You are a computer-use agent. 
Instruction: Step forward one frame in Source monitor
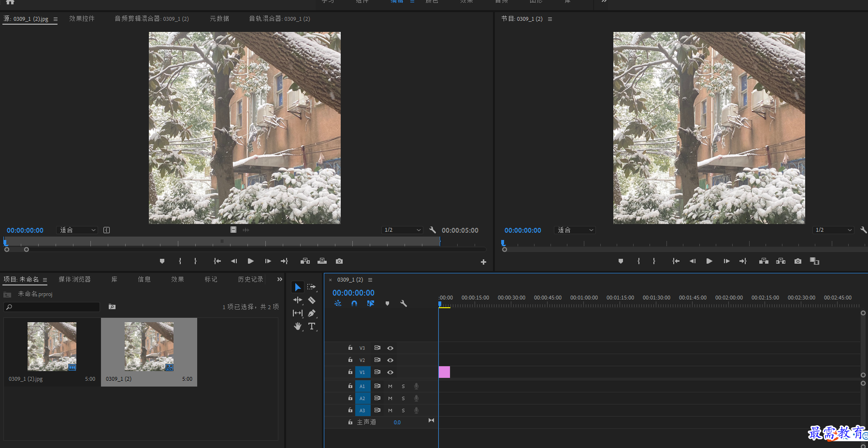pos(268,261)
